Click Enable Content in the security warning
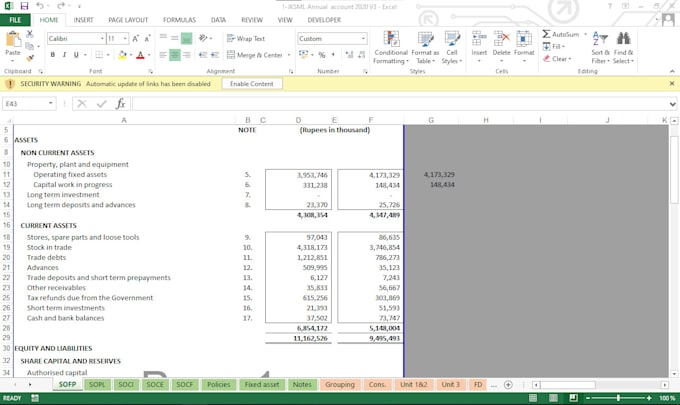Screen dimensions: 680x405 [252, 84]
